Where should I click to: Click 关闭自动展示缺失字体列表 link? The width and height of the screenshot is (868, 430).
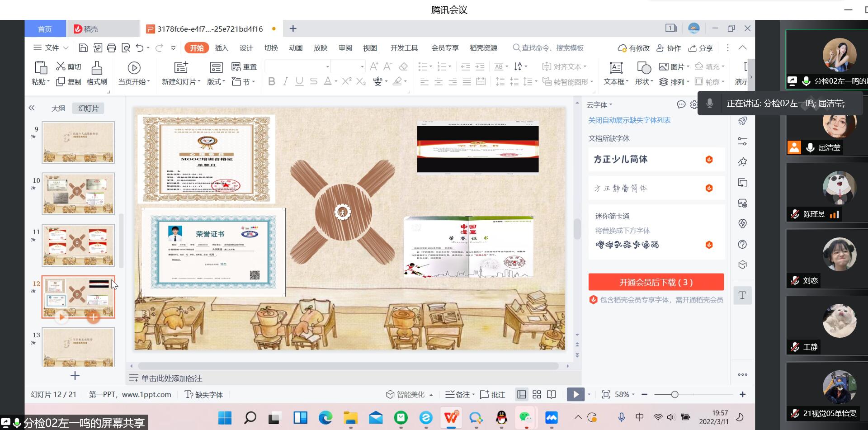pos(629,120)
